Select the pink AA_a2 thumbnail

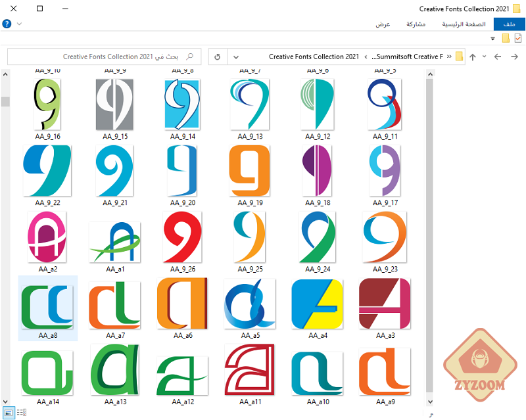tap(47, 237)
